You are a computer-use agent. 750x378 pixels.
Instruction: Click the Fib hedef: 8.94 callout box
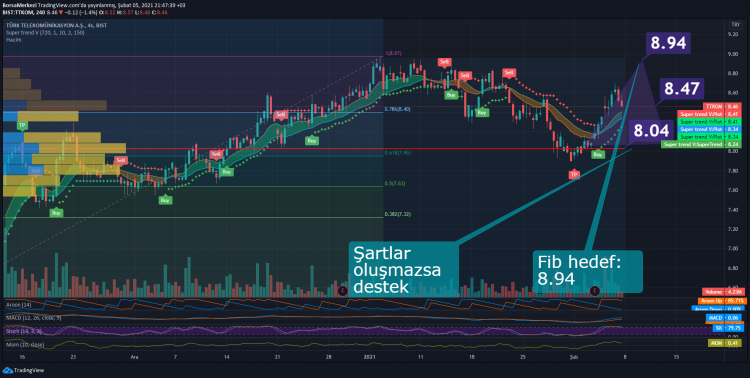pyautogui.click(x=587, y=271)
